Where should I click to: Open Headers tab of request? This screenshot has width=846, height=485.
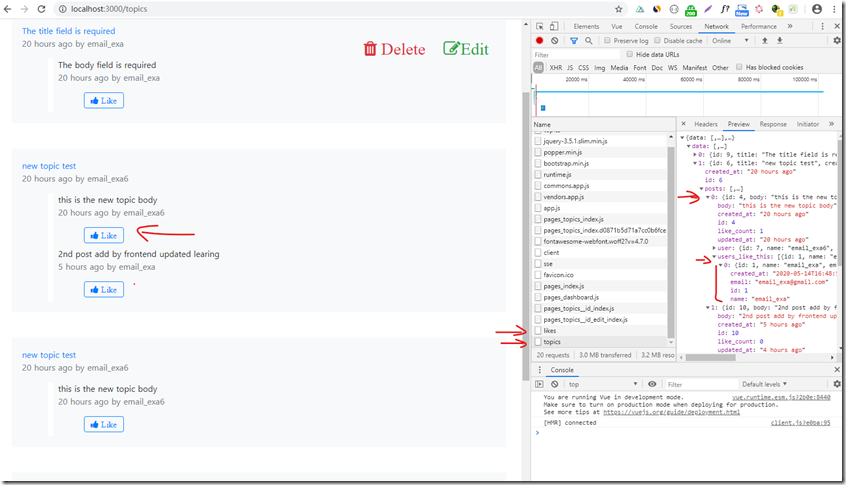pyautogui.click(x=706, y=124)
